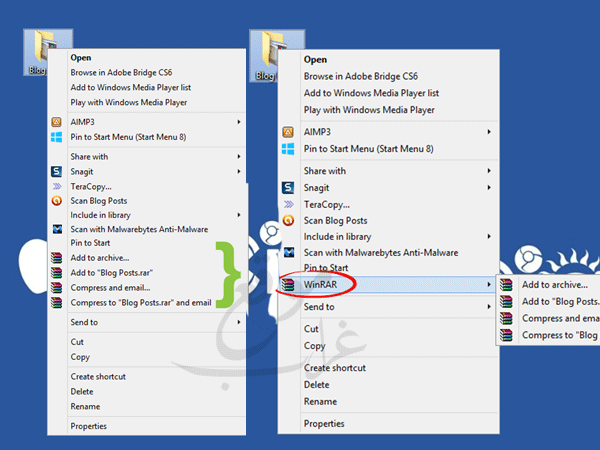Click WinRAR icon beside left 'Compress and email...'
This screenshot has height=450, width=600.
coord(56,288)
